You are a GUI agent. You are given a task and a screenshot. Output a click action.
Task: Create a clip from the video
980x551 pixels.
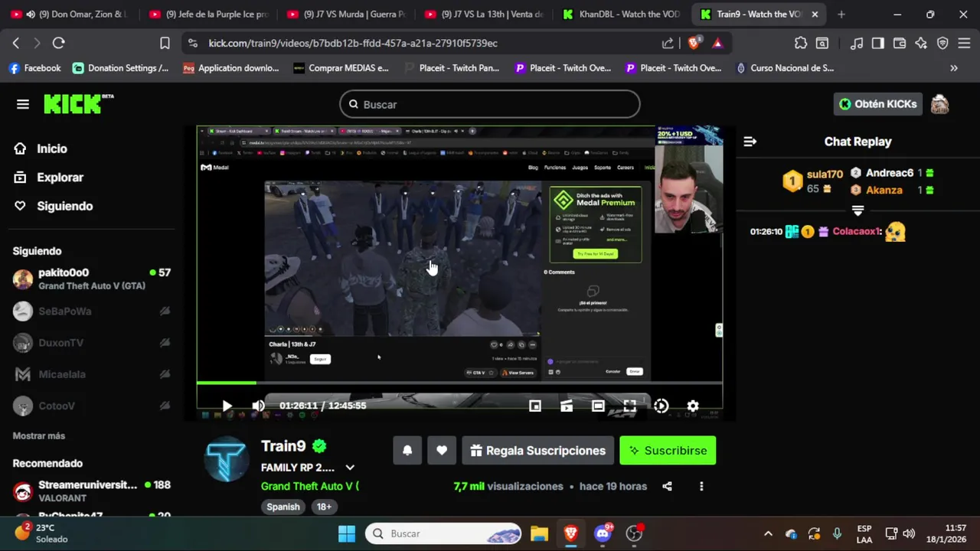[x=567, y=406]
